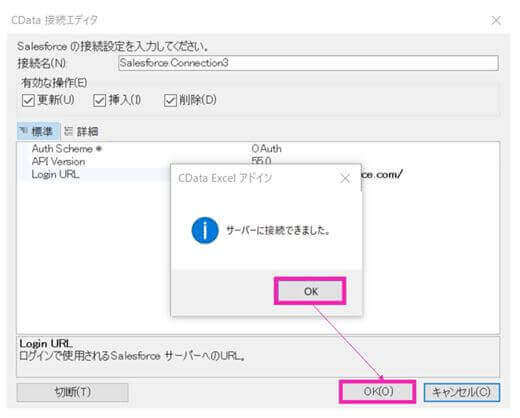Toggle the 削除(D) delete checkbox

click(x=170, y=100)
